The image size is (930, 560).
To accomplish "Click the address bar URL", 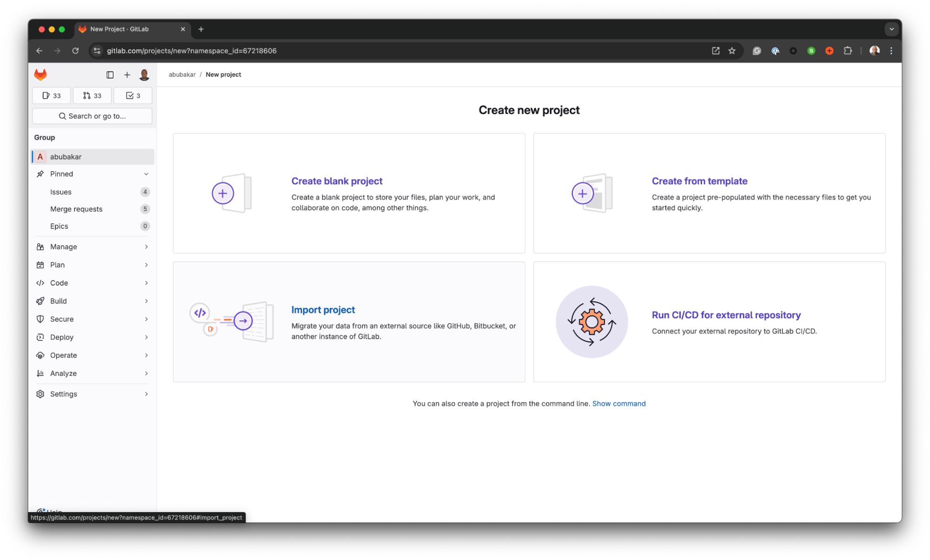I will point(192,51).
